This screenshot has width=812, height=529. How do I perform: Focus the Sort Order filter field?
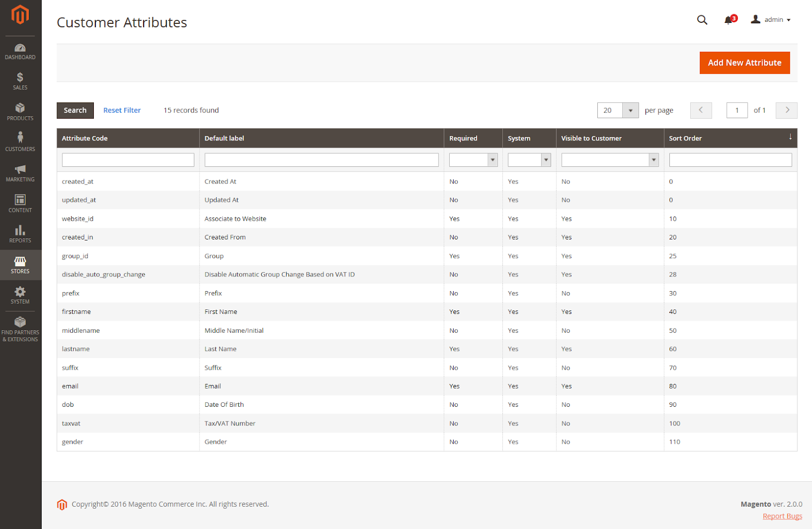click(730, 160)
